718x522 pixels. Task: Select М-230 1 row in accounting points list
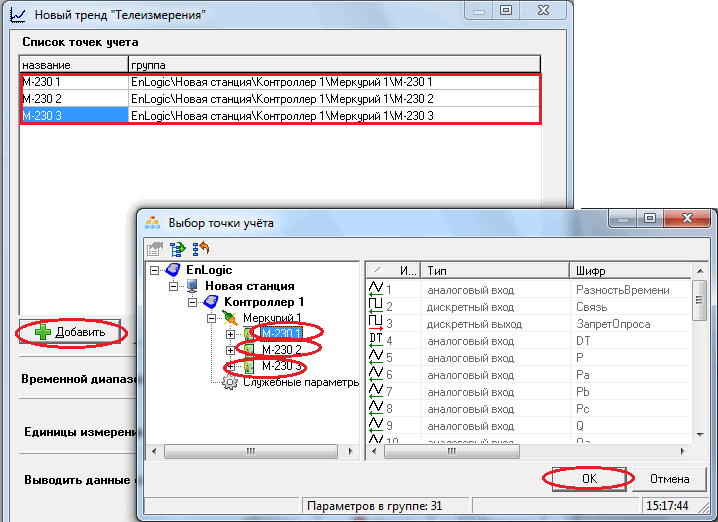[x=280, y=82]
